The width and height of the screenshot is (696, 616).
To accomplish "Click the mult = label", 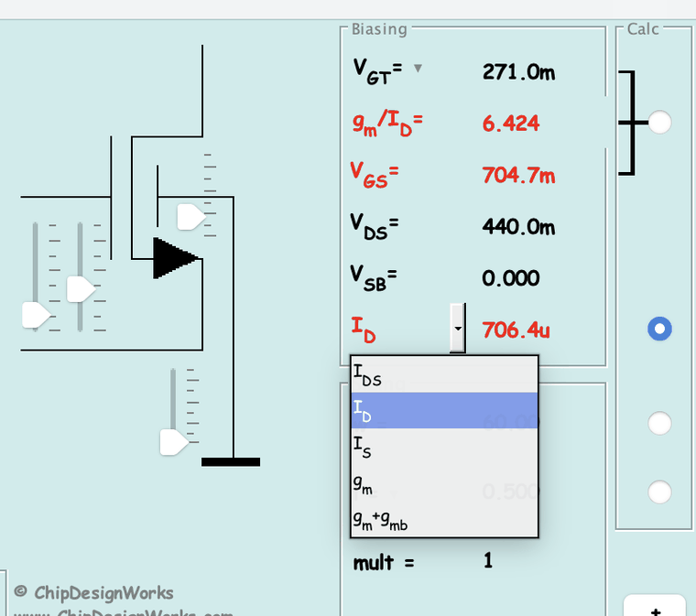I will coord(384,563).
